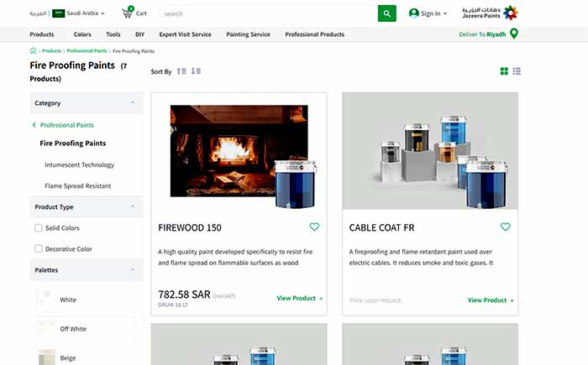The width and height of the screenshot is (588, 365).
Task: Sort products ascending using first sort icon
Action: (181, 71)
